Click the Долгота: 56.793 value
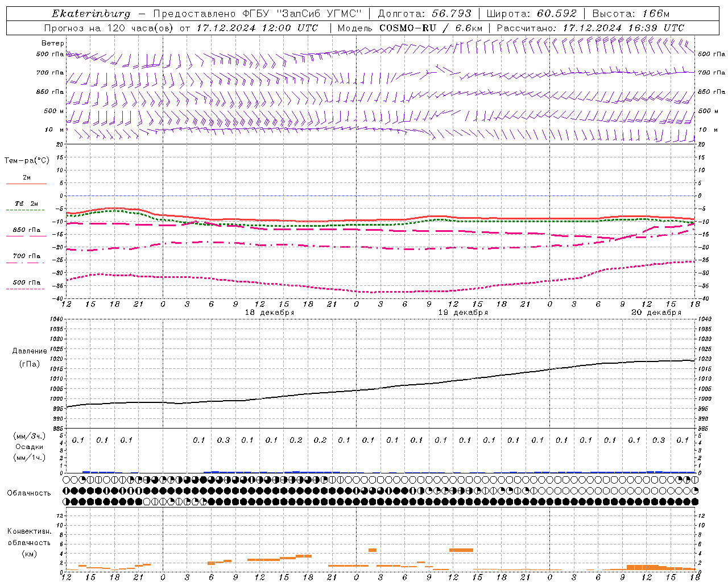728x582 pixels. 424,14
